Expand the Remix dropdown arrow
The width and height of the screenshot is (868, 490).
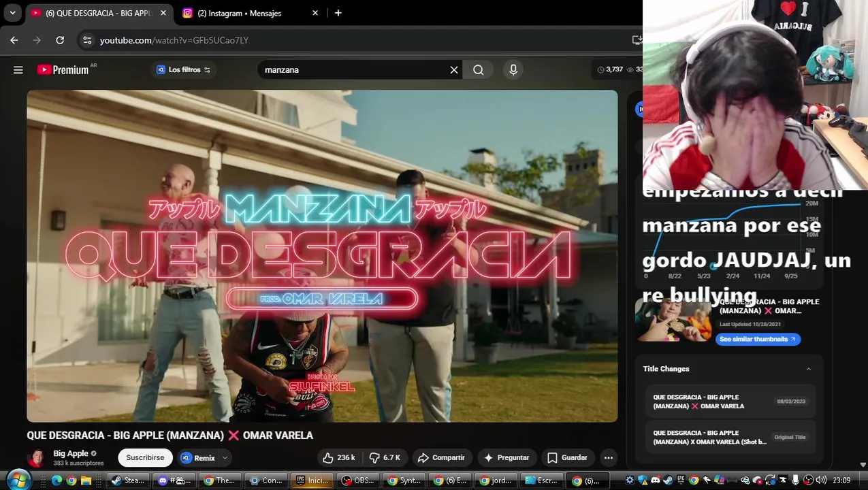tap(225, 458)
